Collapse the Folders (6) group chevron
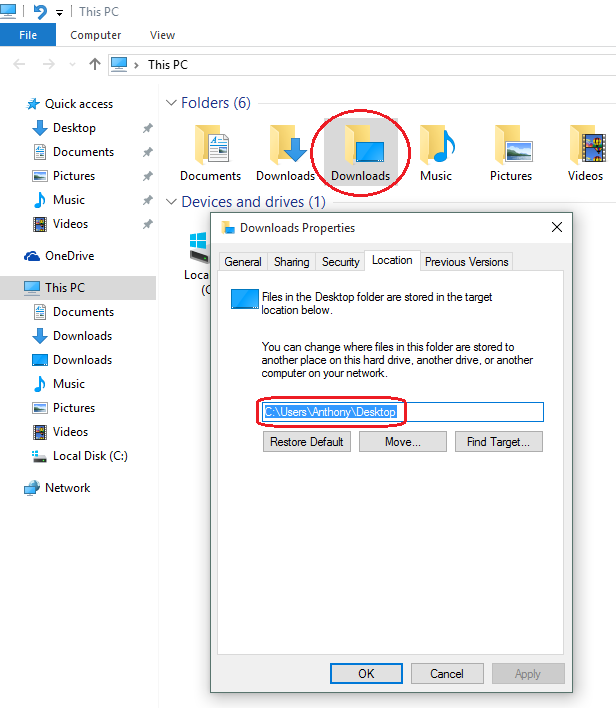The height and width of the screenshot is (708, 616). tap(171, 103)
